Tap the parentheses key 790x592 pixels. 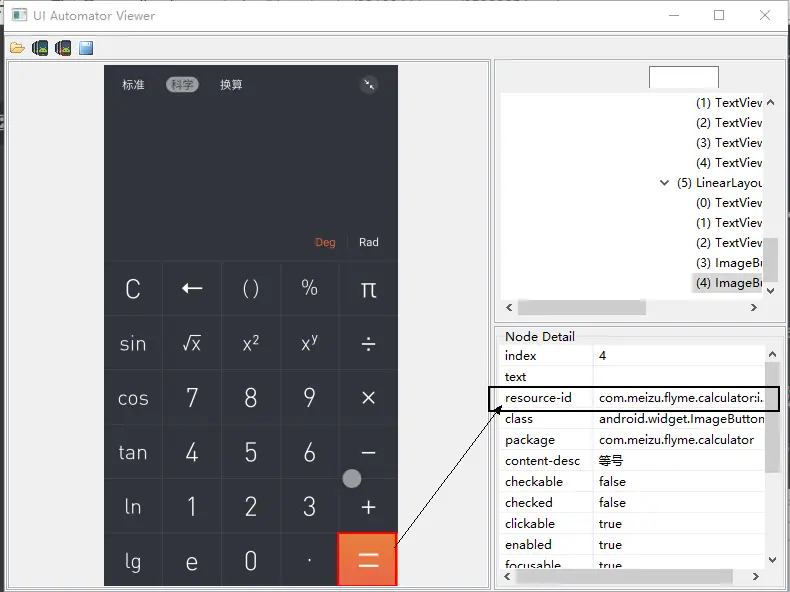coord(251,288)
